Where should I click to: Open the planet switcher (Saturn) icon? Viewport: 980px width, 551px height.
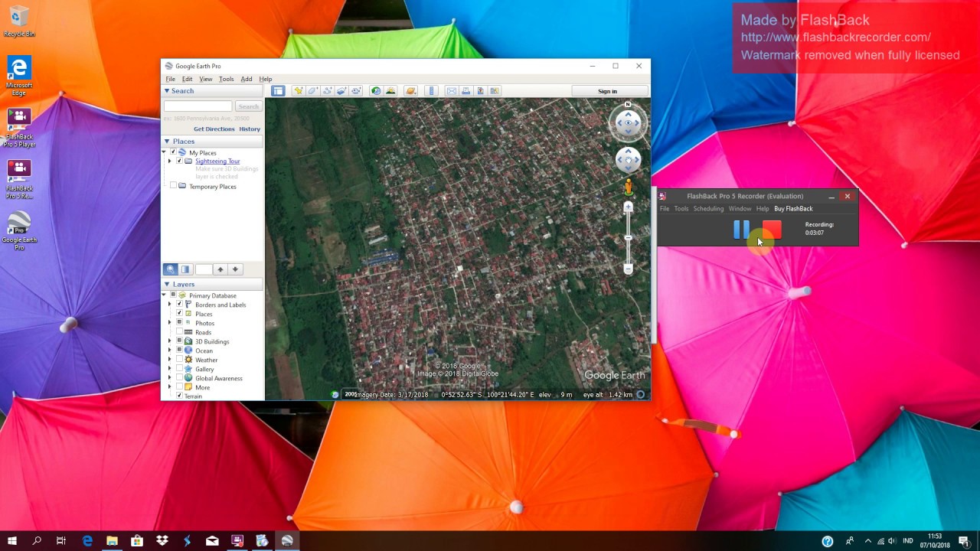click(x=411, y=91)
